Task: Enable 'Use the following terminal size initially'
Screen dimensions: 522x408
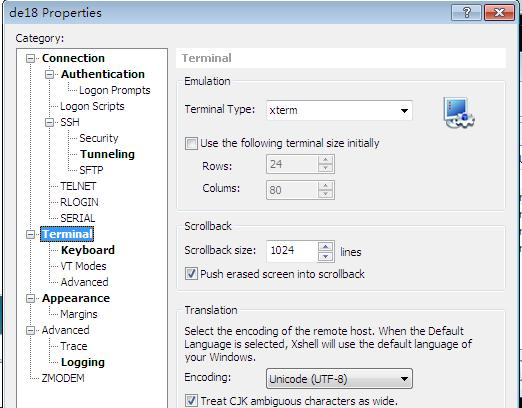Action: [191, 144]
